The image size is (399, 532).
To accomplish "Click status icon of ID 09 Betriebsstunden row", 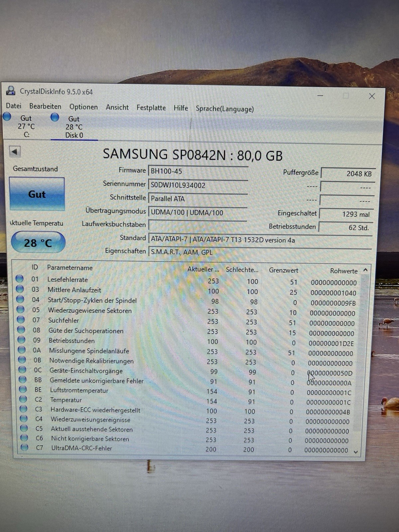I will click(22, 339).
